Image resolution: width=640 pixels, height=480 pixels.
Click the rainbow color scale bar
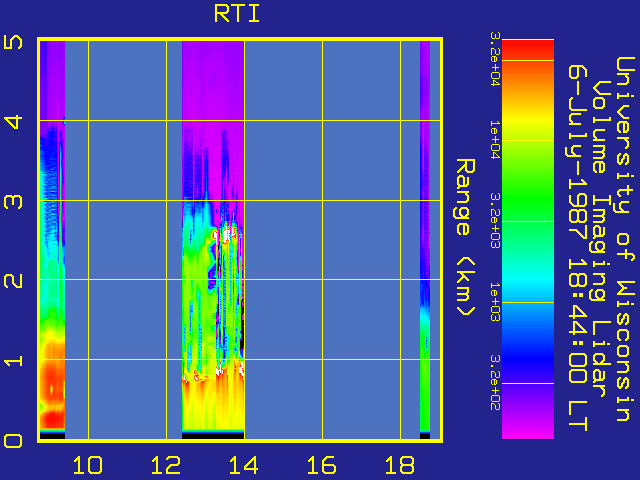528,239
